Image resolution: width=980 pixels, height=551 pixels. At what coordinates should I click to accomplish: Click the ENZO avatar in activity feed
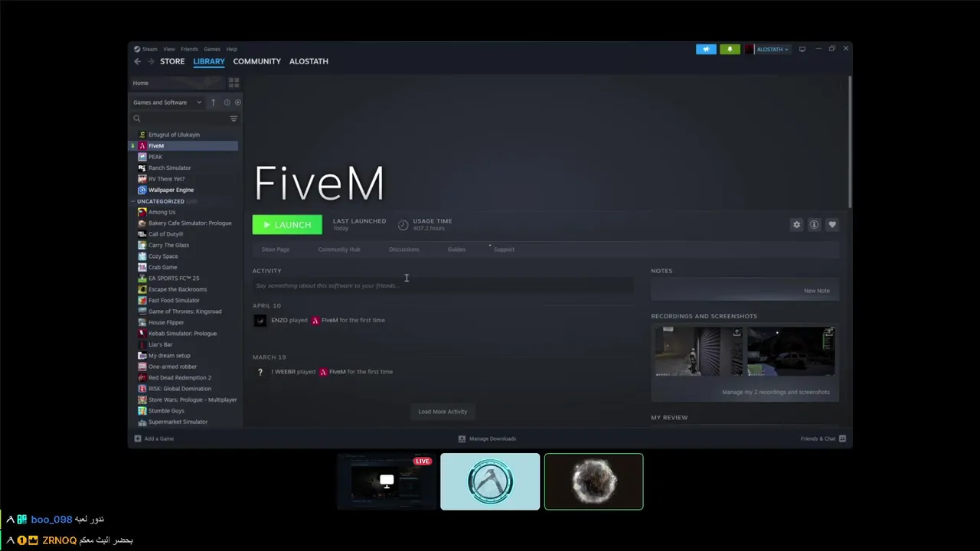(x=260, y=321)
